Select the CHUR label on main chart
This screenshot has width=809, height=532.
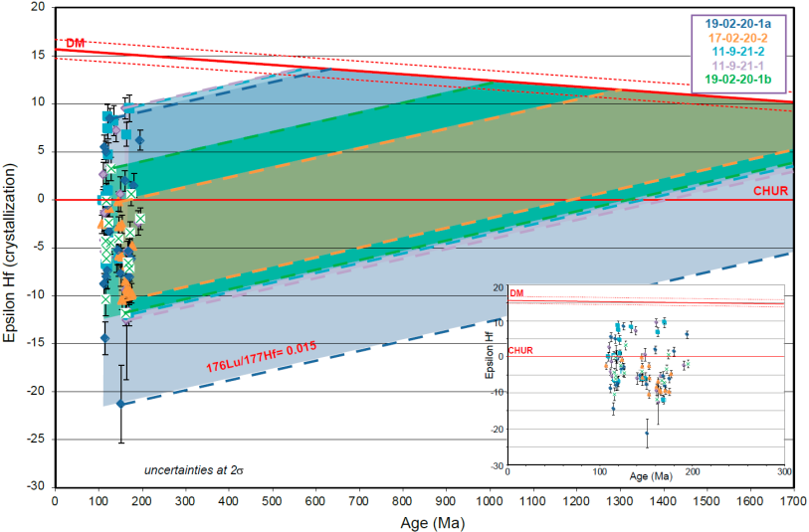[x=771, y=191]
